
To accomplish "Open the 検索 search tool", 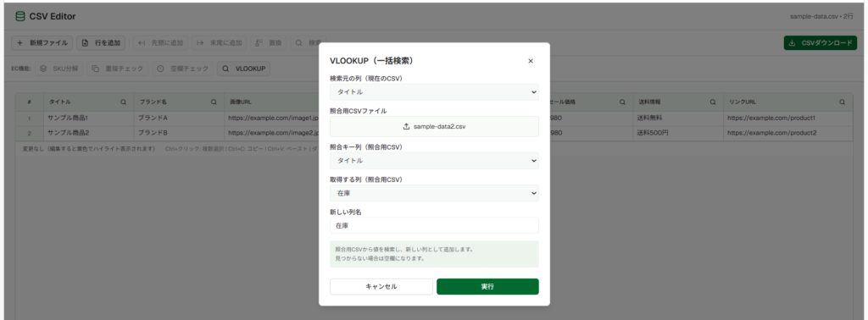I will pos(308,43).
